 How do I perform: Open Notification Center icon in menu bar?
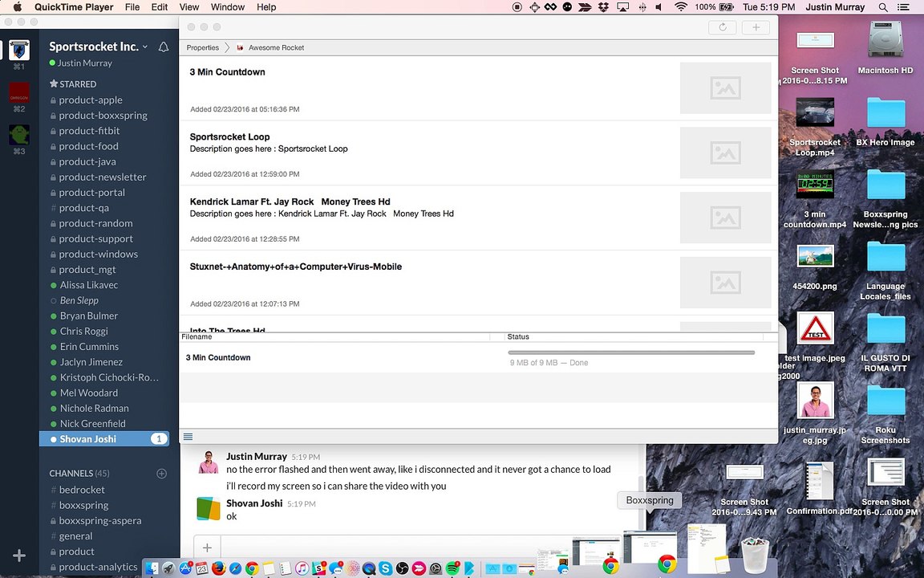point(903,7)
